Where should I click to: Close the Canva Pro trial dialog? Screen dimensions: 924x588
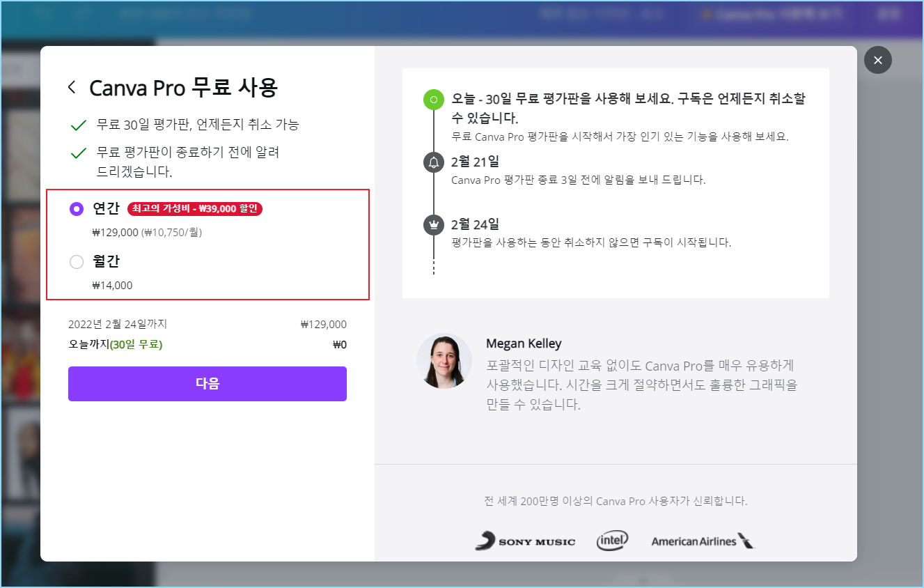tap(877, 61)
